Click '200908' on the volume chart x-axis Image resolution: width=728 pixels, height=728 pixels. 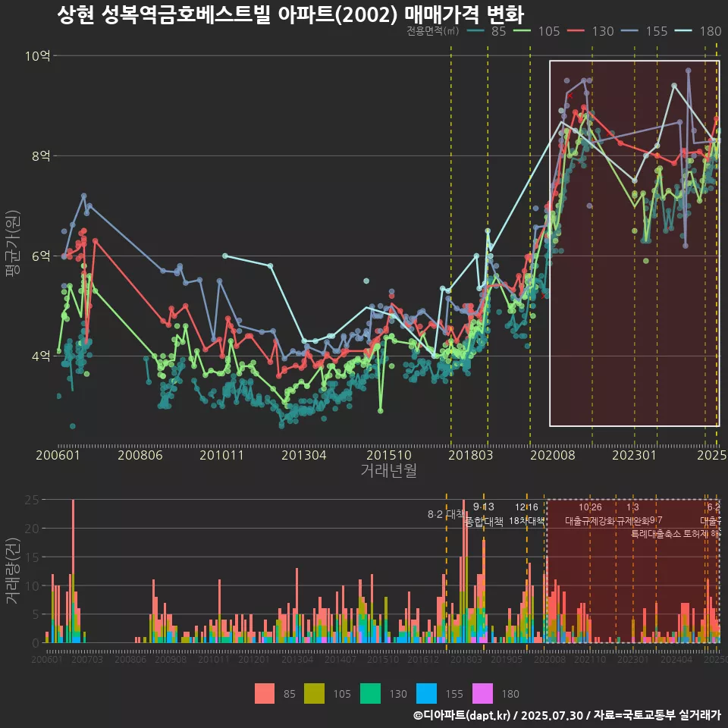pyautogui.click(x=171, y=659)
